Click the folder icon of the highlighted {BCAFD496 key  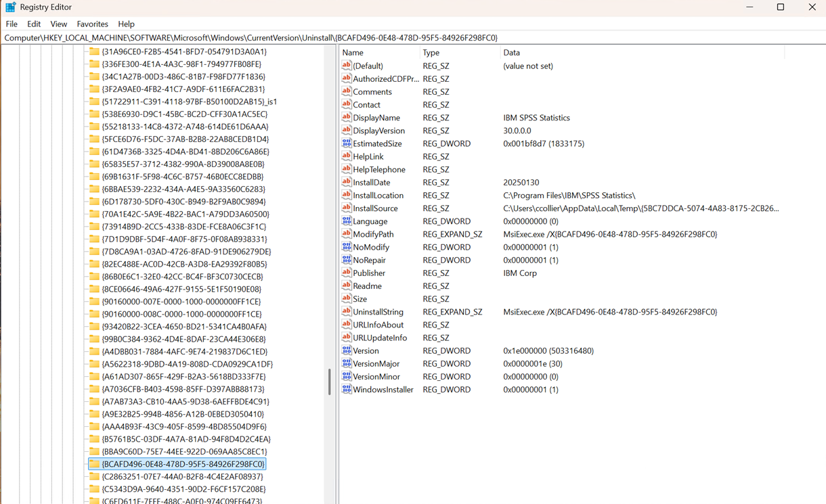coord(95,464)
